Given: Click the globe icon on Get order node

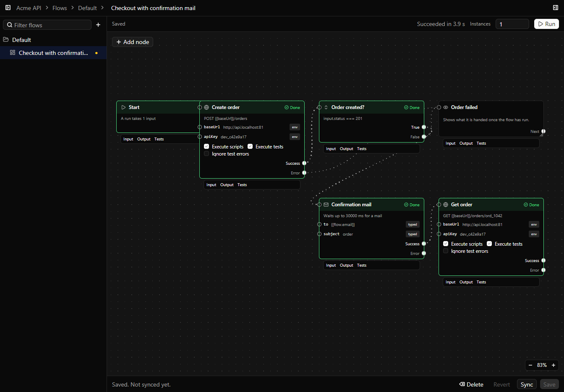Looking at the screenshot, I should 446,205.
